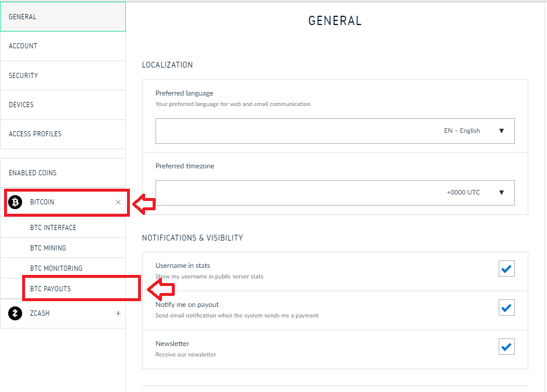Open BTC Payouts settings
The image size is (547, 392).
tap(51, 289)
